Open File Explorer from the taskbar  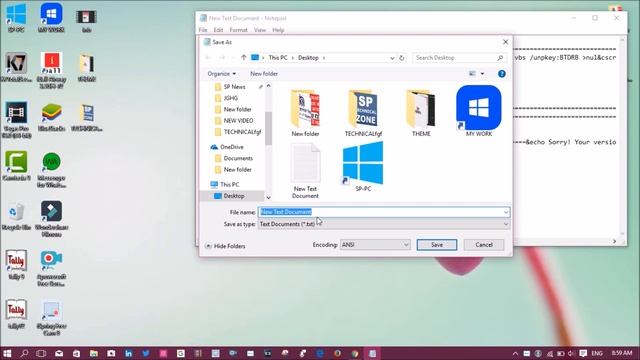pyautogui.click(x=94, y=353)
